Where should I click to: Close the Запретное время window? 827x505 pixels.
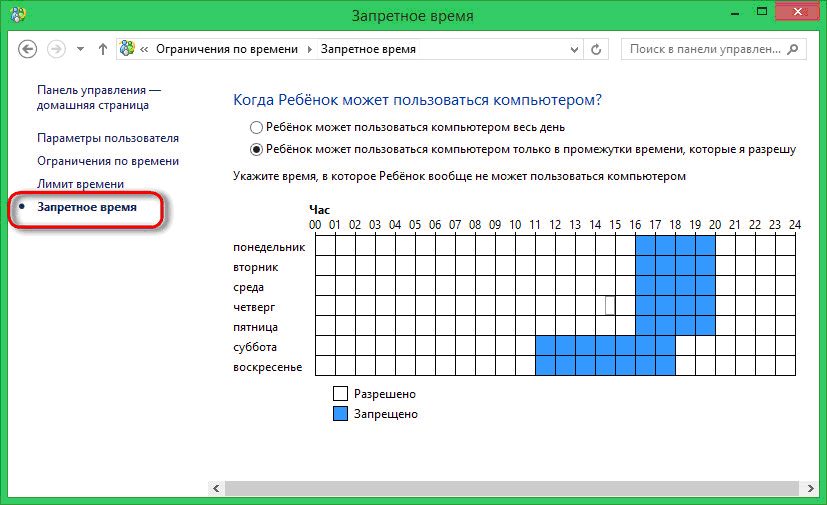click(x=797, y=12)
